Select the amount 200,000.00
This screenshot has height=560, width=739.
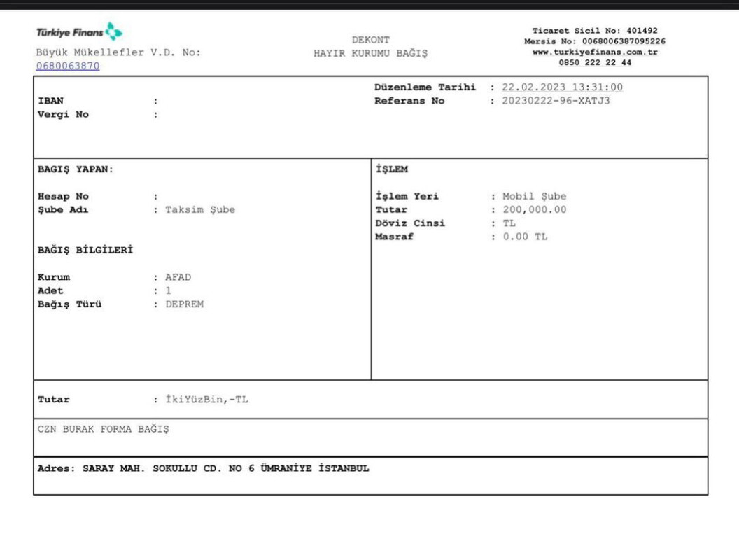535,210
